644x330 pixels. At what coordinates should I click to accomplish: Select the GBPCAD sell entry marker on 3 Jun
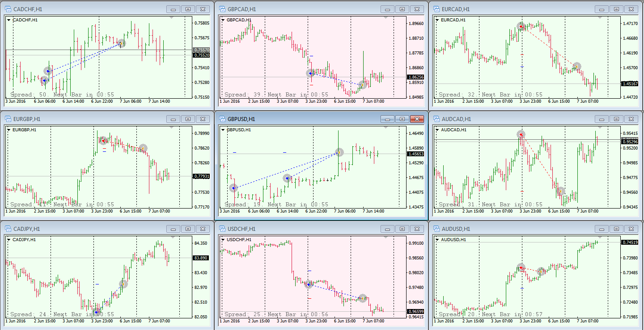(310, 73)
